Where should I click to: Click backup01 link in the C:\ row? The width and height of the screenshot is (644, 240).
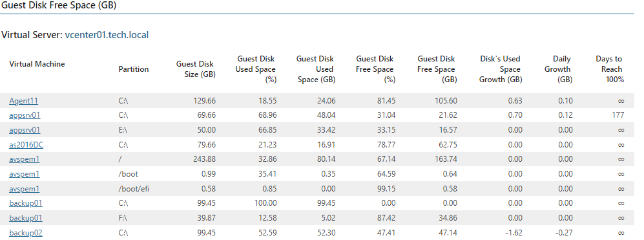25,203
